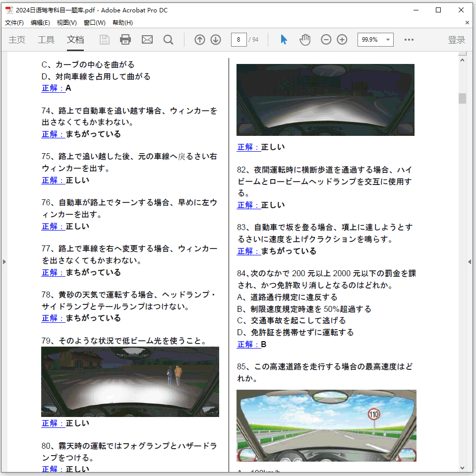
Task: Expand the right tools pane arrow
Action: pyautogui.click(x=470, y=261)
